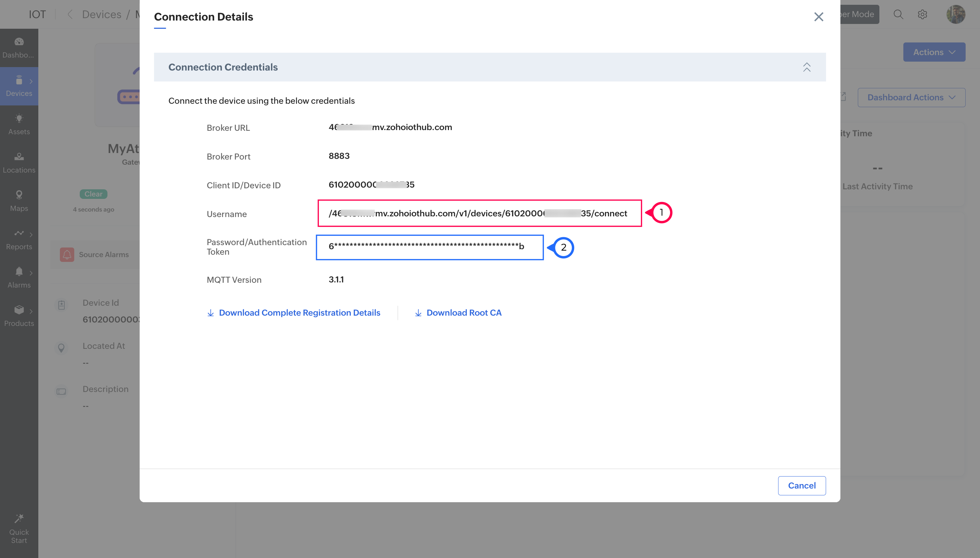
Task: Expand the Actions dropdown
Action: 934,52
